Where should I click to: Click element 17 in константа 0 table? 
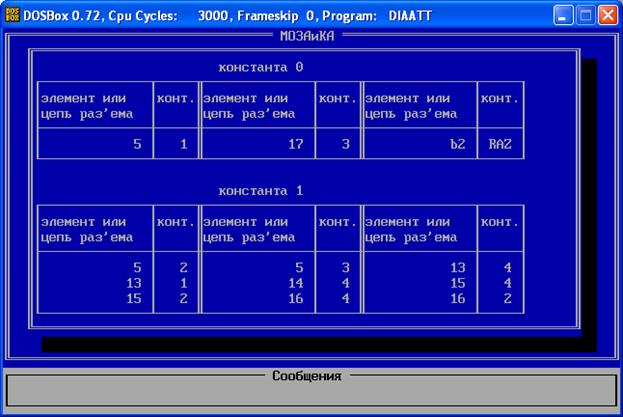pos(296,144)
